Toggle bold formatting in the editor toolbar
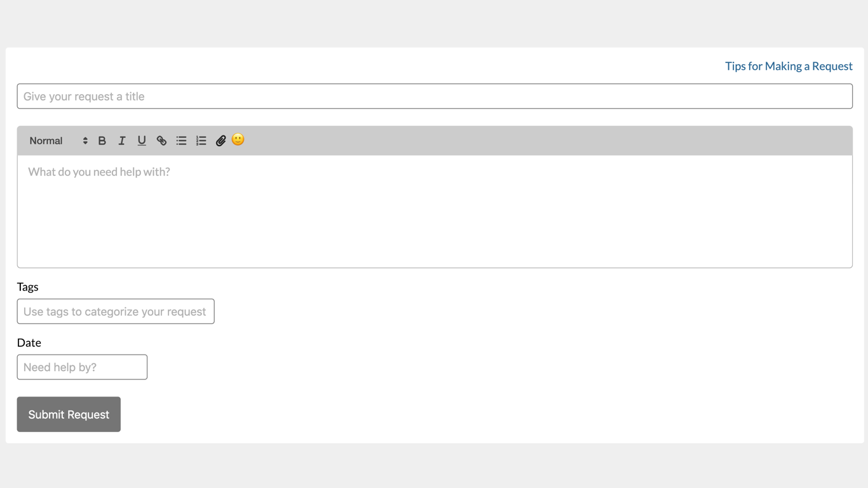The image size is (868, 488). (x=102, y=140)
